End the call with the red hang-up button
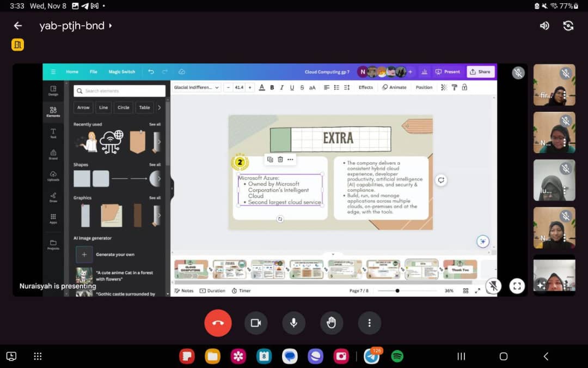Viewport: 588px width, 368px height. (x=218, y=323)
